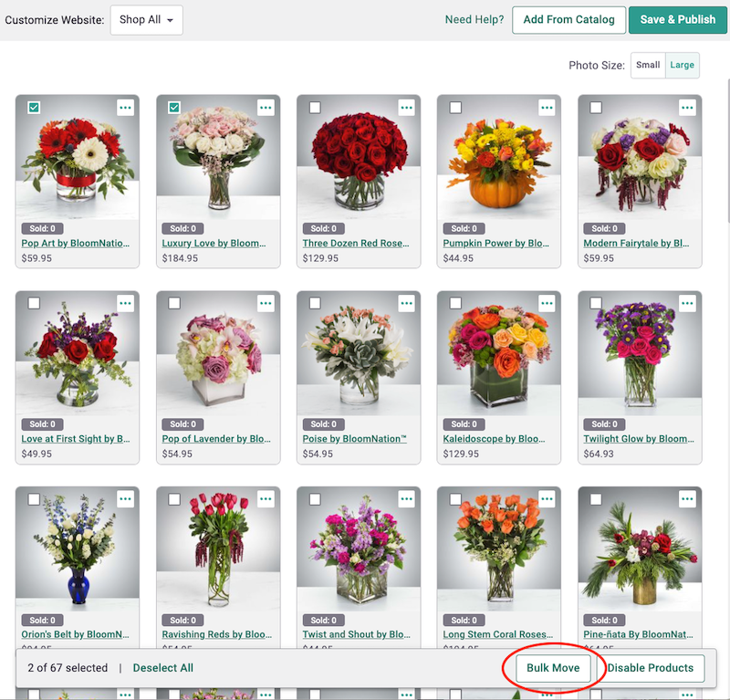
Task: Switch photo size to Large
Action: pos(682,65)
